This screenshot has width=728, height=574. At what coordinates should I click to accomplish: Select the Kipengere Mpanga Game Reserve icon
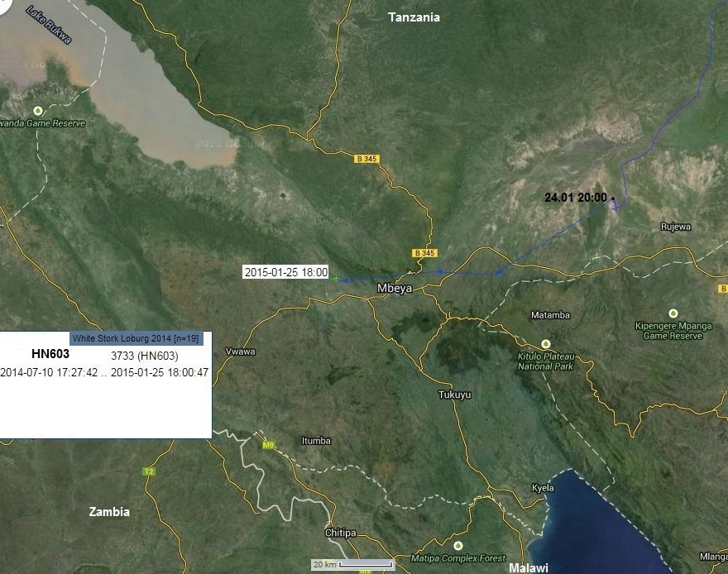pos(673,313)
